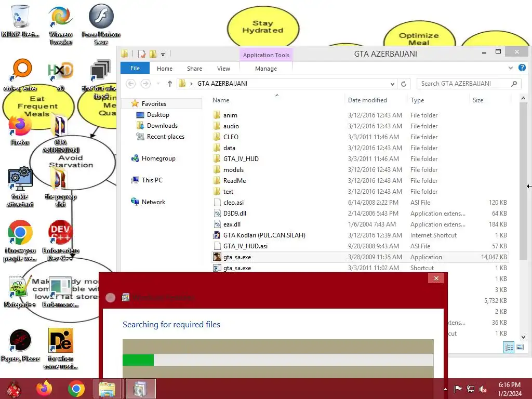Open Chrome from the taskbar
This screenshot has height=399, width=532.
[x=76, y=389]
